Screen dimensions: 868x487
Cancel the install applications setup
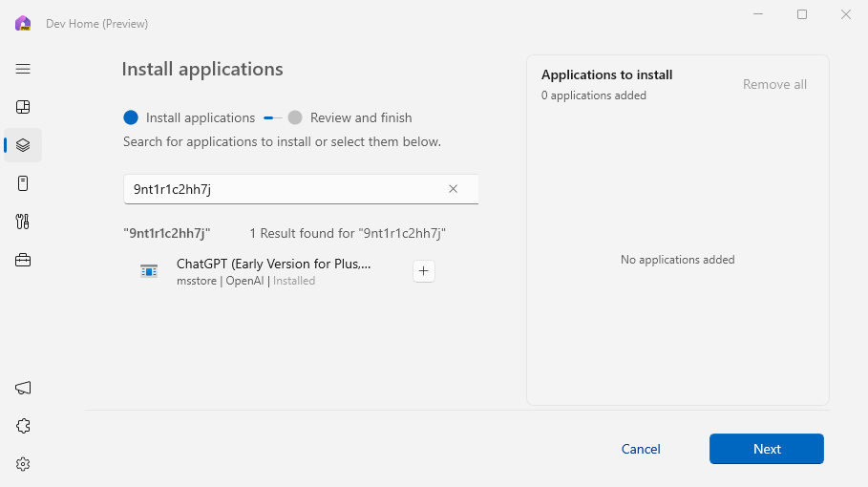tap(641, 449)
